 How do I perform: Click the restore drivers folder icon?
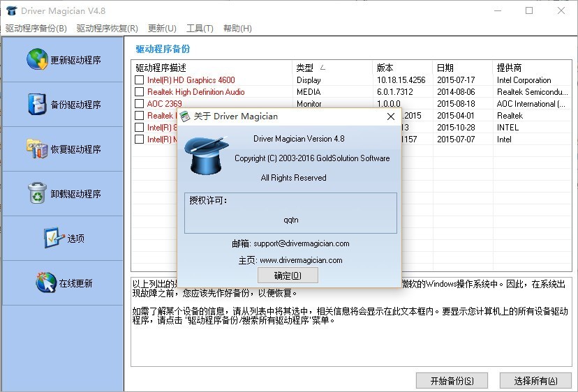pos(37,149)
